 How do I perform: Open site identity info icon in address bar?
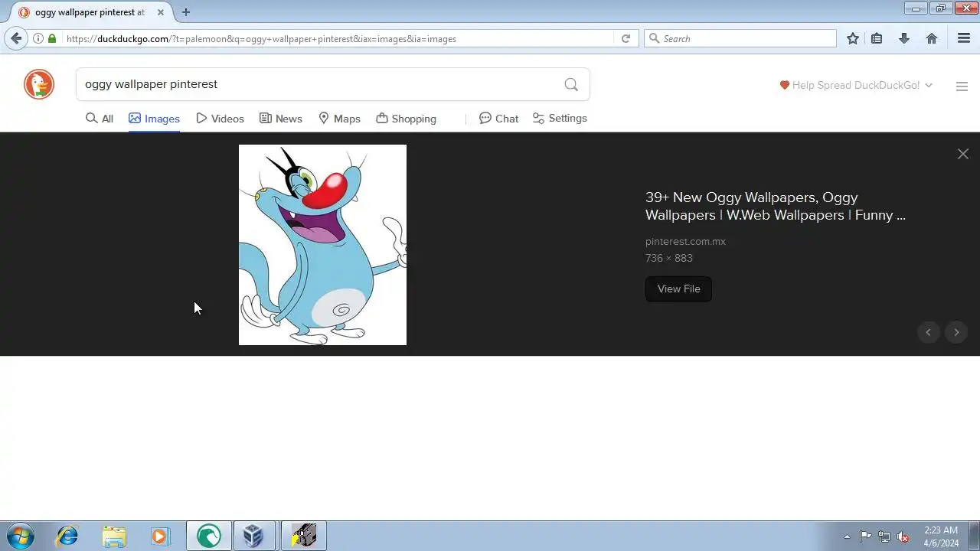click(38, 38)
